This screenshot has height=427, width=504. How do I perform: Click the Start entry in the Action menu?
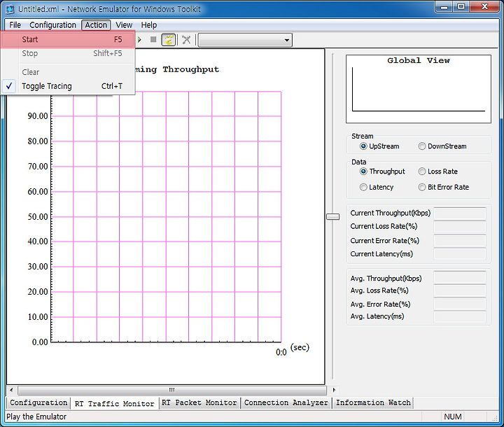(67, 39)
